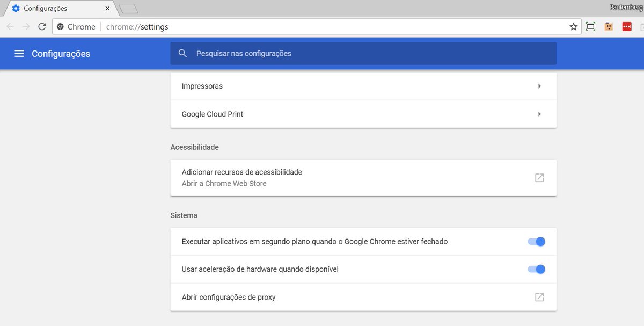
Task: Disable running background apps toggle
Action: click(536, 242)
